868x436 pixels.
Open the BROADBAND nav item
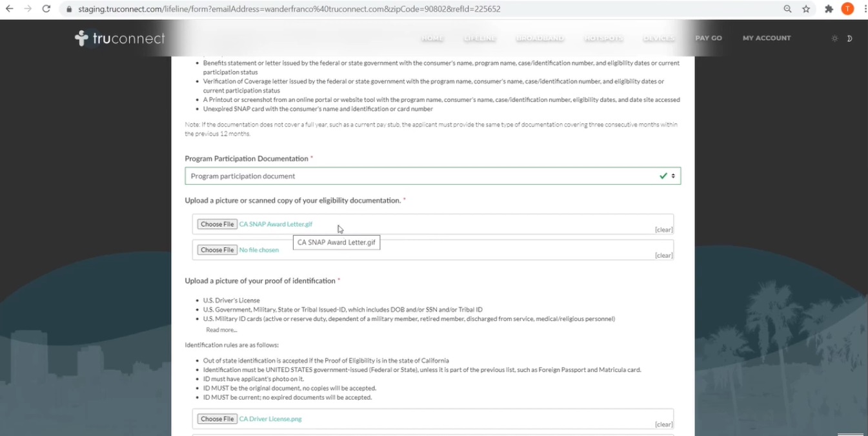tap(540, 38)
